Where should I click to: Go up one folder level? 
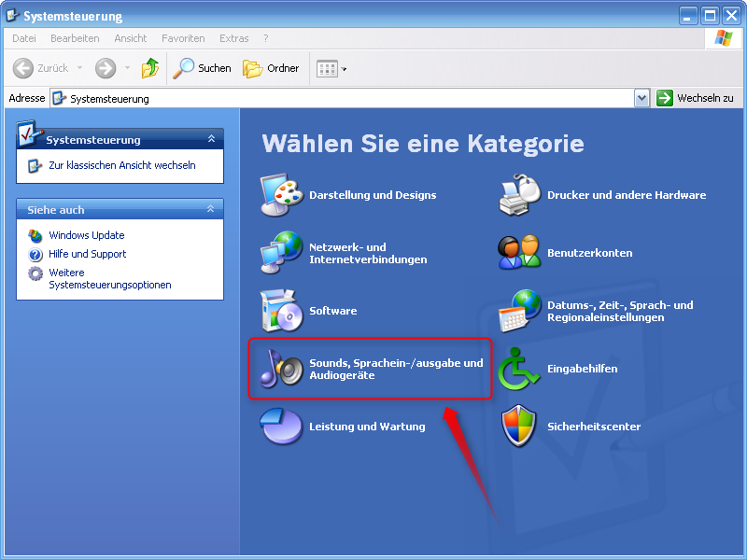(x=150, y=68)
